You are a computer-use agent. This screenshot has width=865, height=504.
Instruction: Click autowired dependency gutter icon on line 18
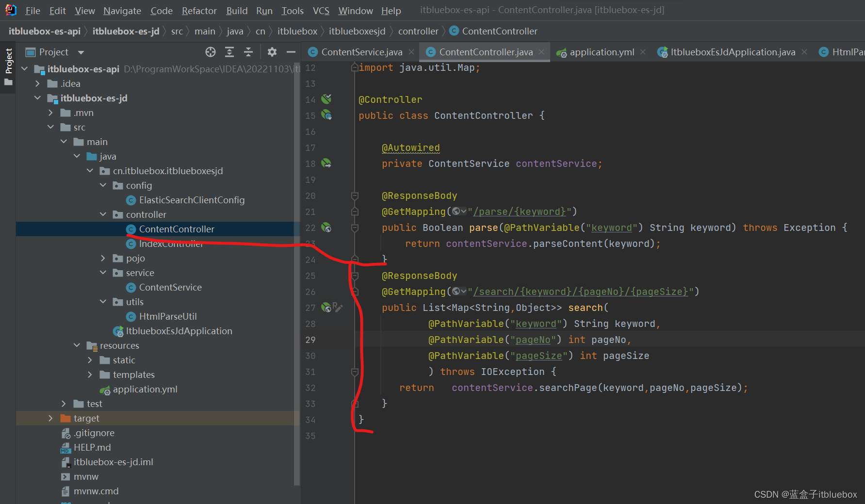point(326,163)
